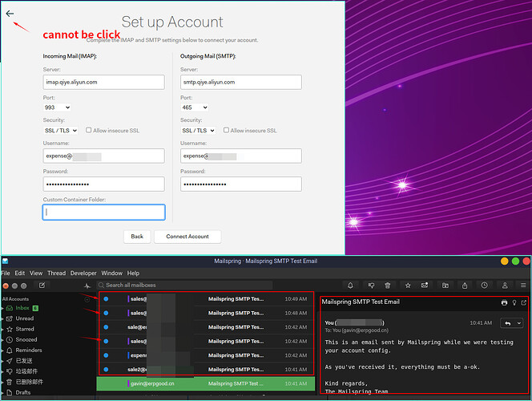Click the Custom Container Folder field

coord(104,213)
